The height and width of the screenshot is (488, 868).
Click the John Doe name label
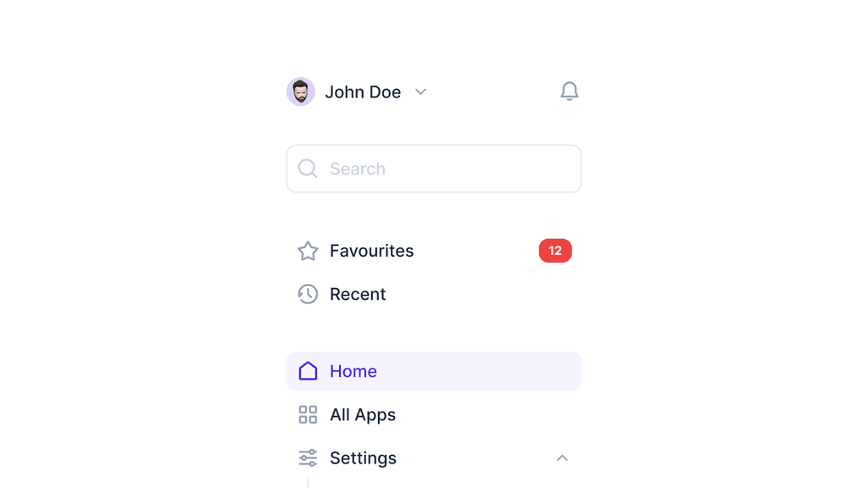point(364,91)
